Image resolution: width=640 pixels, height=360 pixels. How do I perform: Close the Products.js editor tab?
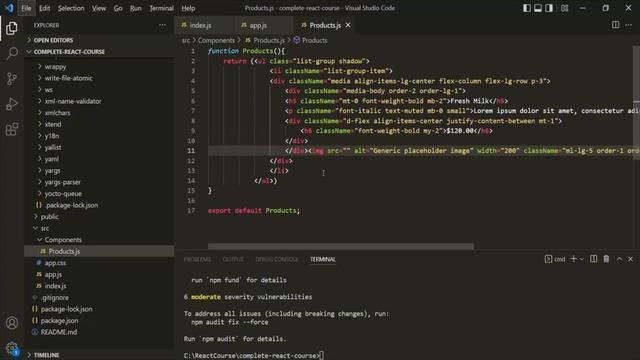348,25
